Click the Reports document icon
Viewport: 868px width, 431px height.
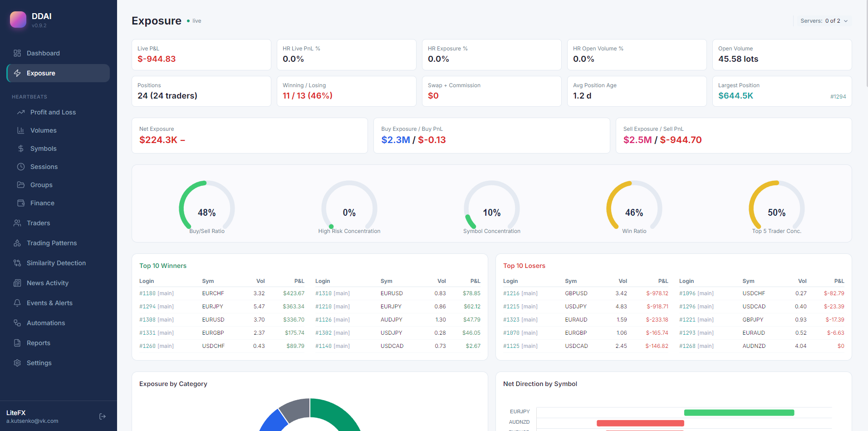tap(17, 343)
